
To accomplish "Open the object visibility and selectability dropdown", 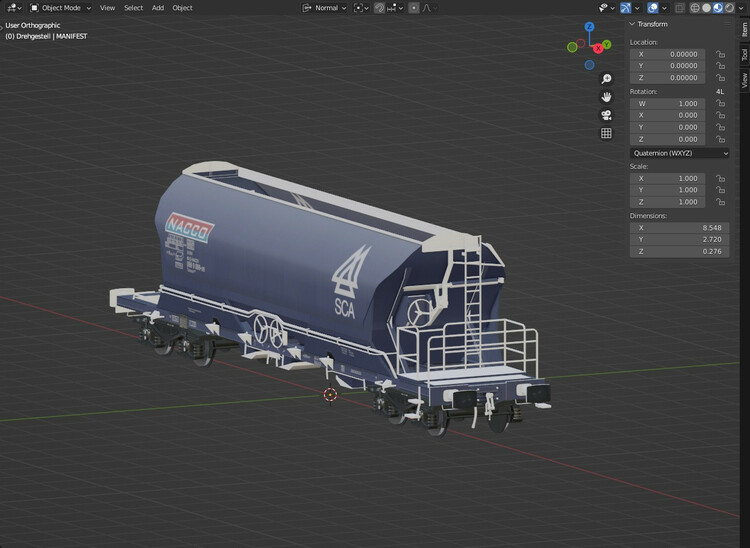I will (x=607, y=8).
